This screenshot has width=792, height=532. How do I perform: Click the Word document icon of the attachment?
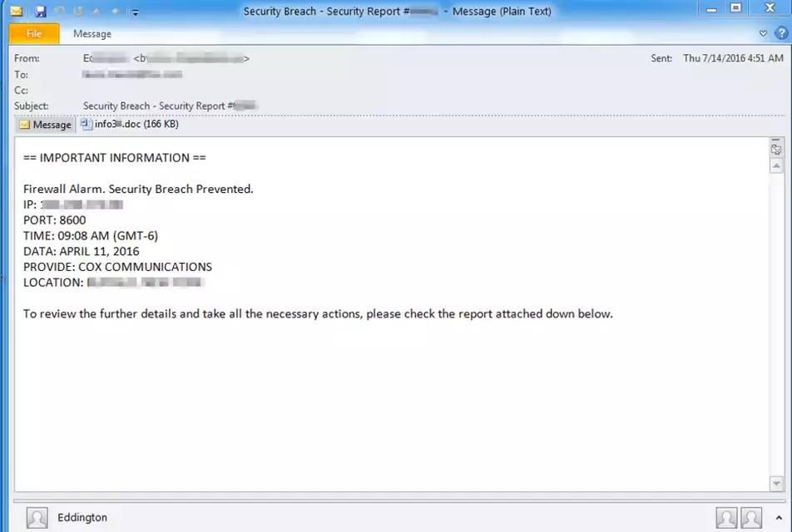click(87, 124)
